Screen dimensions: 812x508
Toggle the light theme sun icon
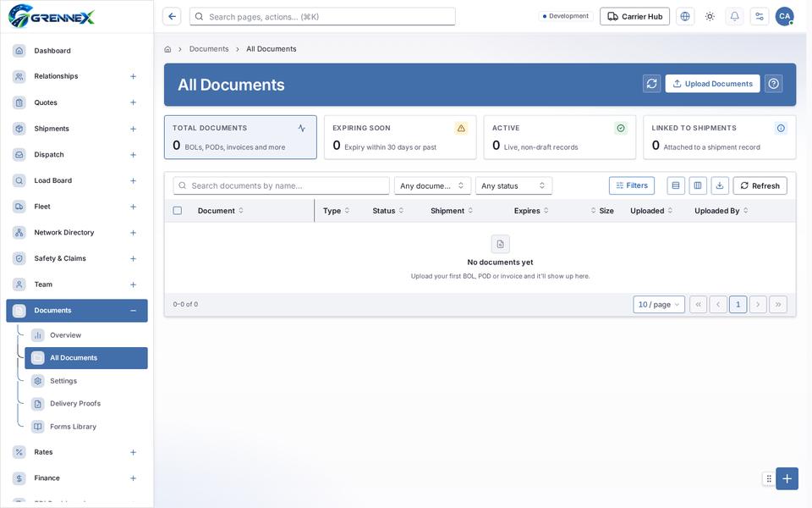click(710, 17)
